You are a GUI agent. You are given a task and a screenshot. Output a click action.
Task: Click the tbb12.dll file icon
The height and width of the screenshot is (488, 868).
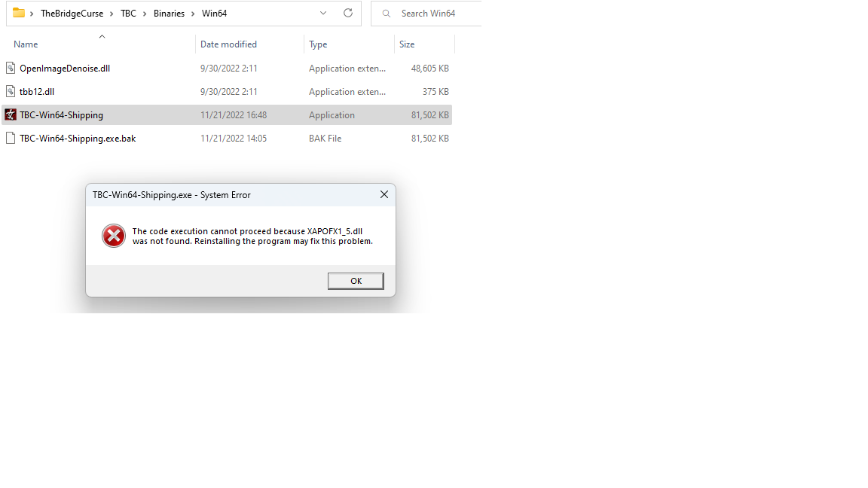11,92
